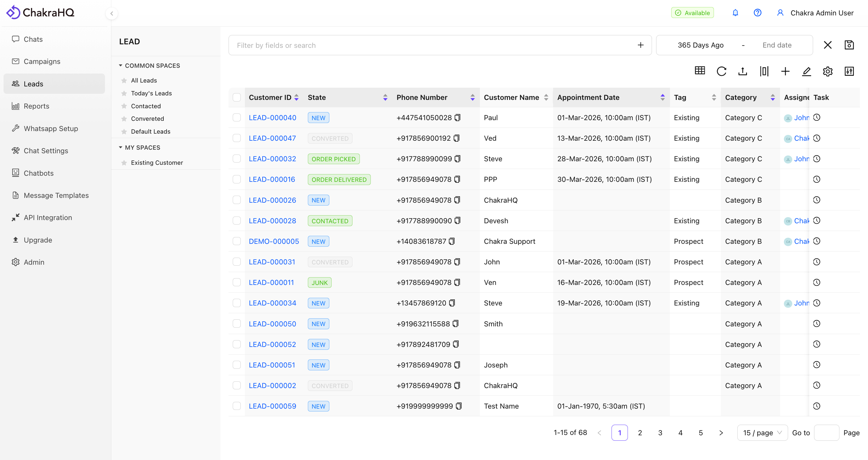Open table settings gear icon
Screen dimensions: 868x460
[828, 71]
